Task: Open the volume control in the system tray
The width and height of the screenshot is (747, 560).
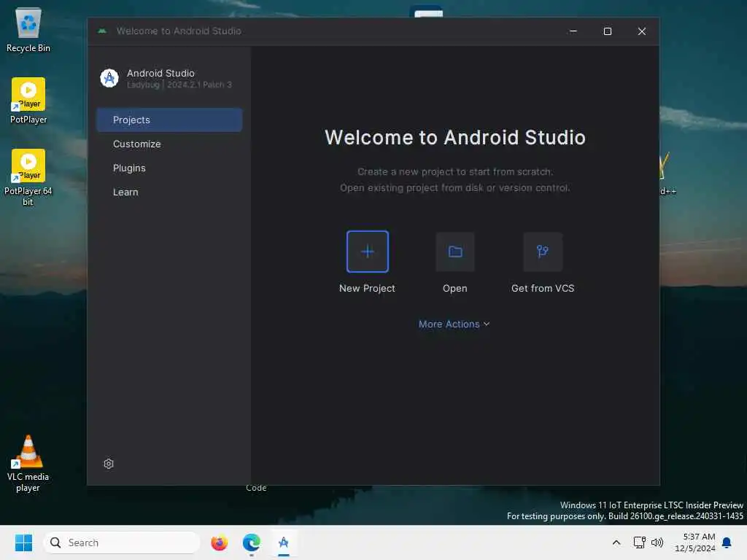Action: pyautogui.click(x=657, y=542)
